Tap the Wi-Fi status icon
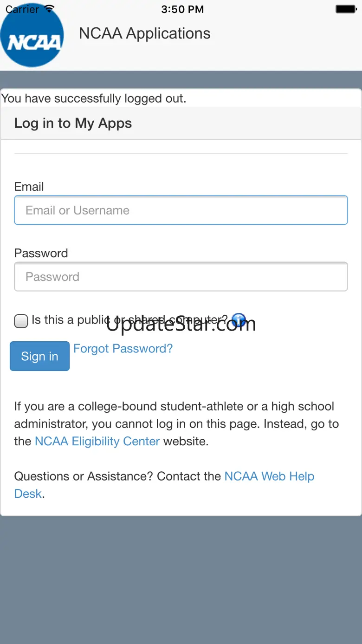Viewport: 362px width, 644px height. coord(49,9)
